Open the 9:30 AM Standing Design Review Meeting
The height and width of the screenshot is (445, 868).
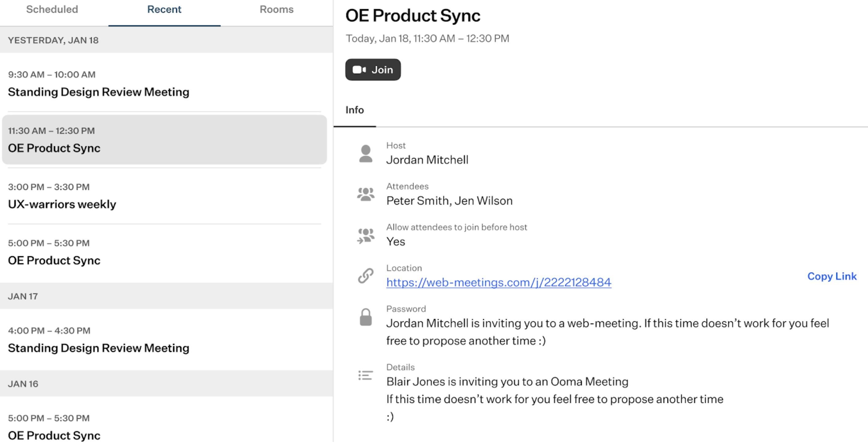click(164, 83)
